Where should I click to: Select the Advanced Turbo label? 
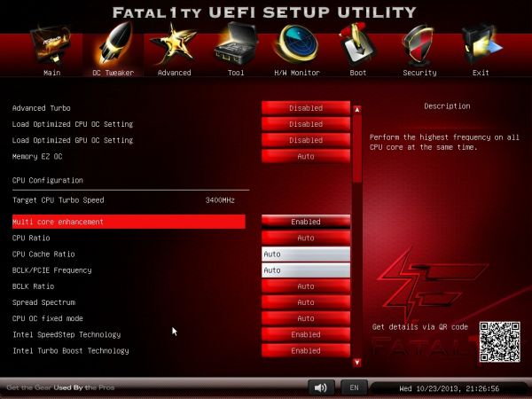click(42, 108)
